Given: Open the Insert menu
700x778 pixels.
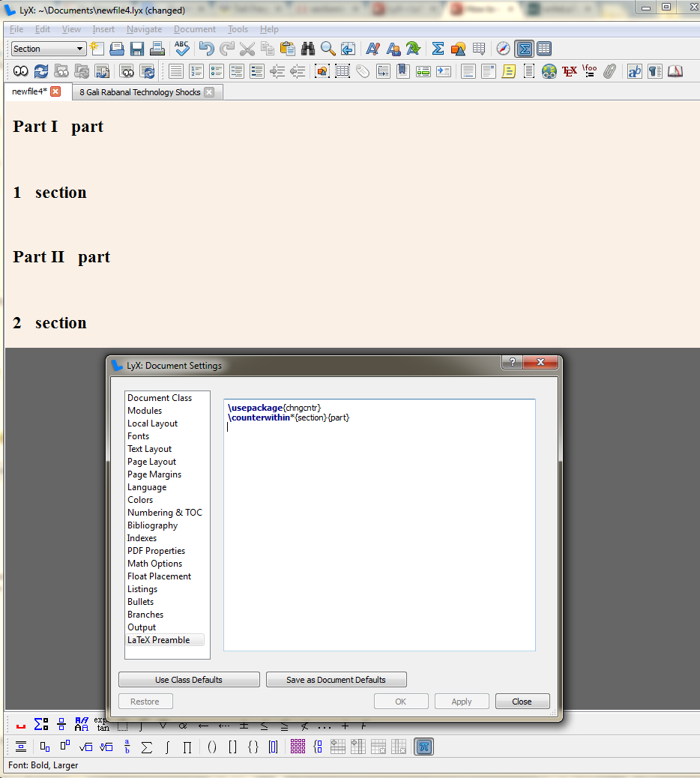Looking at the screenshot, I should click(103, 29).
